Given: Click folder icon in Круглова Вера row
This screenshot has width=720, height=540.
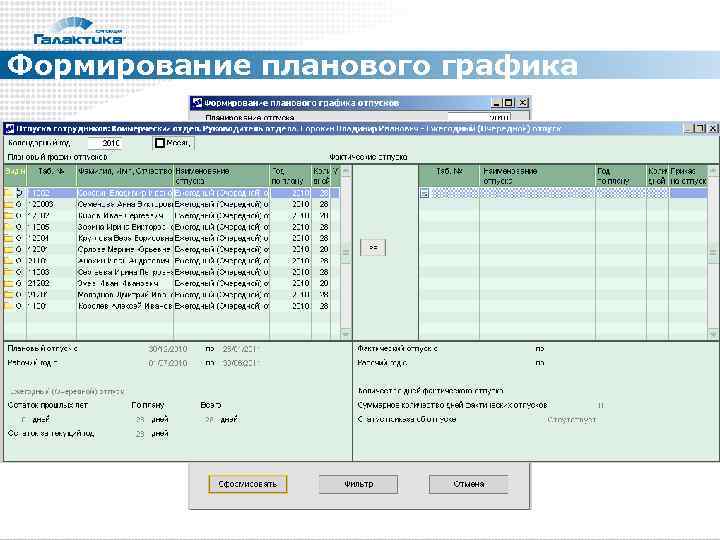Looking at the screenshot, I should coord(8,238).
